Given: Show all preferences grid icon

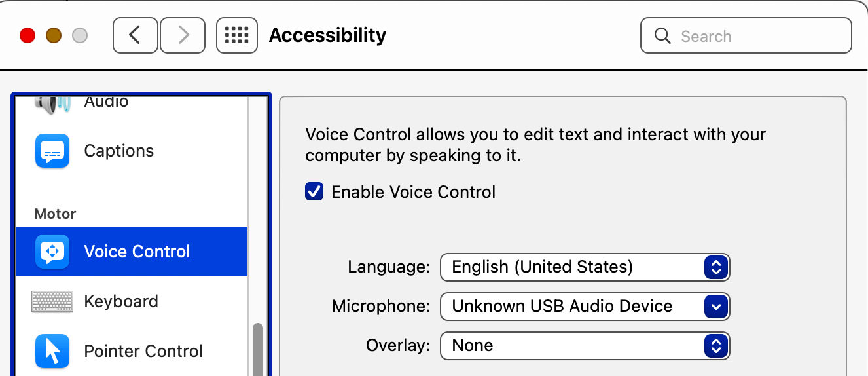Looking at the screenshot, I should pyautogui.click(x=236, y=35).
